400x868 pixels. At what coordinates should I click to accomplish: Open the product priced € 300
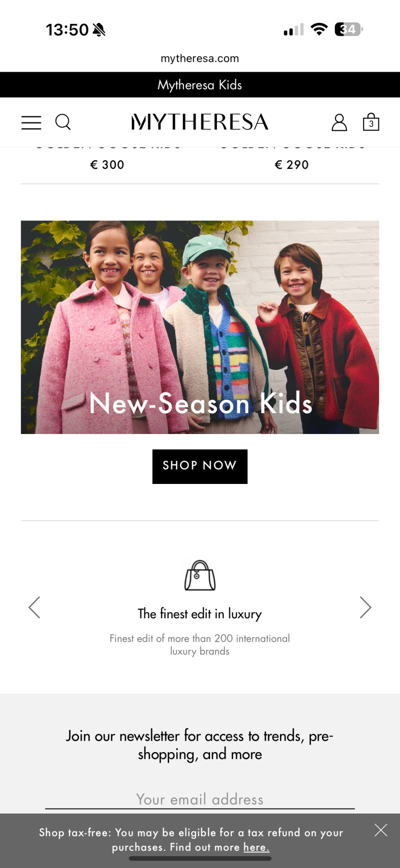pyautogui.click(x=107, y=165)
